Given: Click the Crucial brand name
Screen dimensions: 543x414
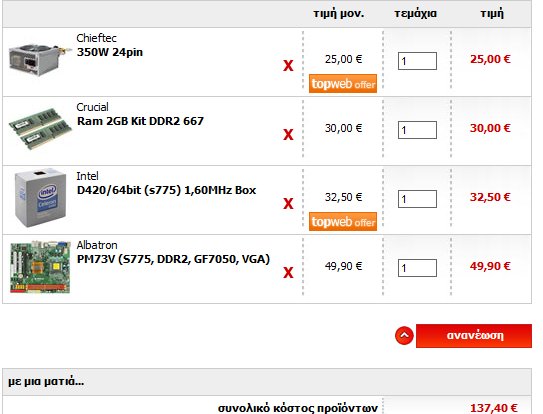Looking at the screenshot, I should pyautogui.click(x=92, y=107).
